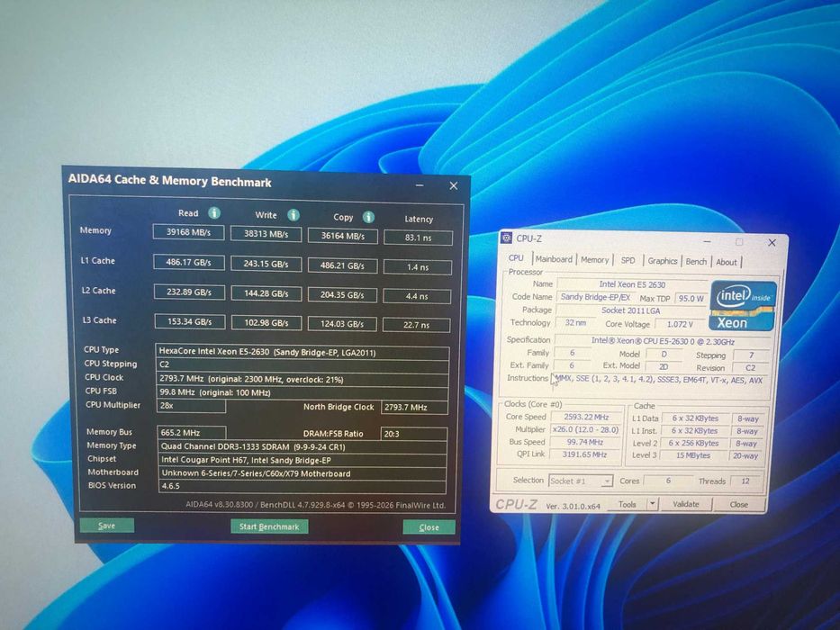
Task: Select the CPU tab in CPU-Z
Action: tap(516, 258)
